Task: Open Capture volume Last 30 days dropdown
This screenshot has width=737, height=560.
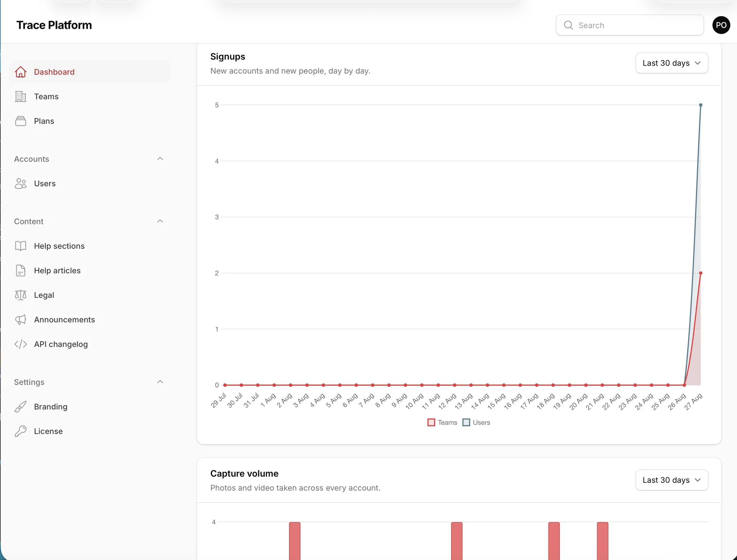Action: (x=672, y=480)
